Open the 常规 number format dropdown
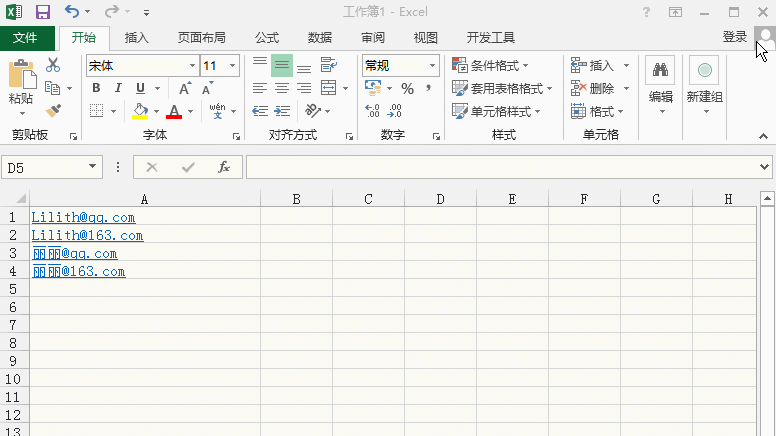This screenshot has width=776, height=436. pyautogui.click(x=432, y=65)
